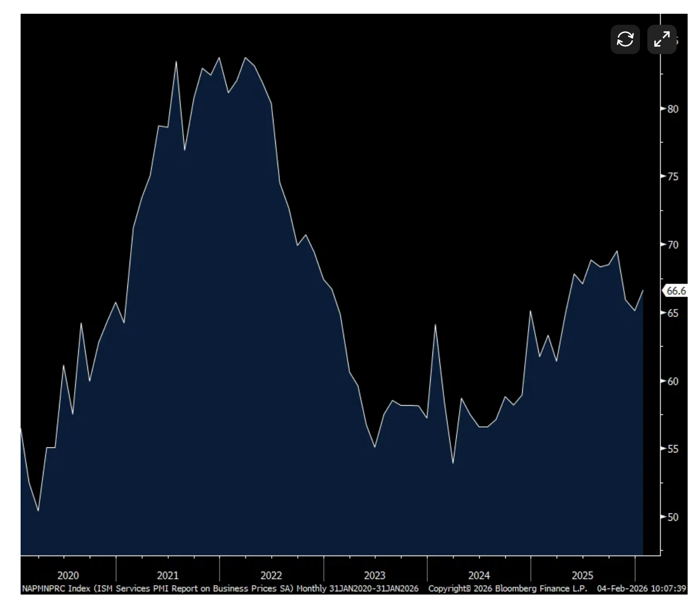Expand the chart to fullscreen
Screen dimensions: 700x606
pyautogui.click(x=662, y=39)
